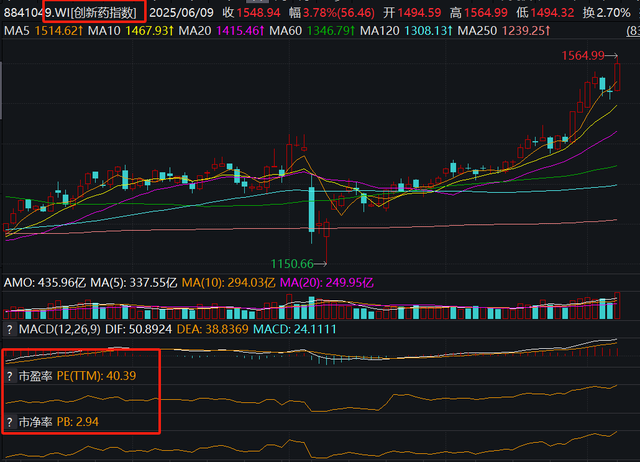Click the change value 3.78%(56.46)
The height and width of the screenshot is (462, 640).
[339, 13]
